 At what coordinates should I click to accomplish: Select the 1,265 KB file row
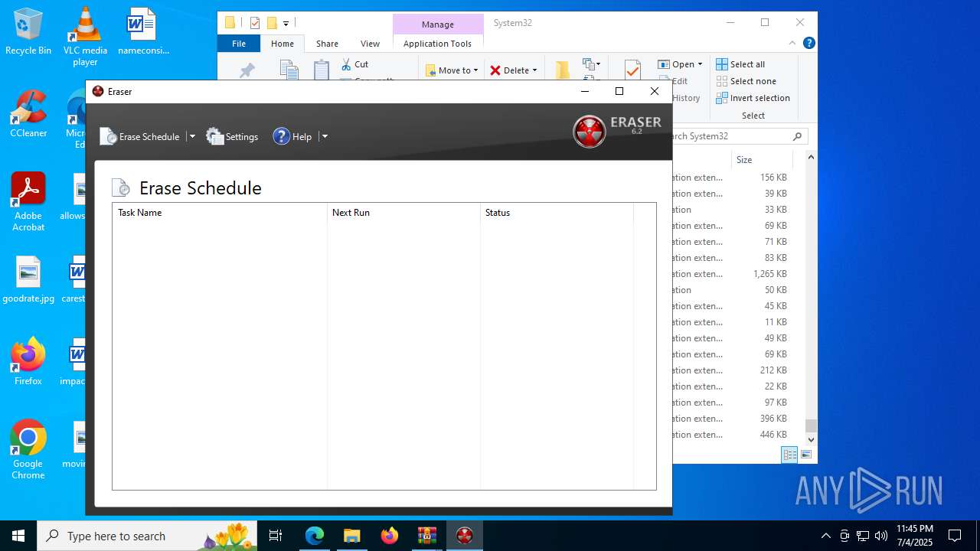point(730,274)
